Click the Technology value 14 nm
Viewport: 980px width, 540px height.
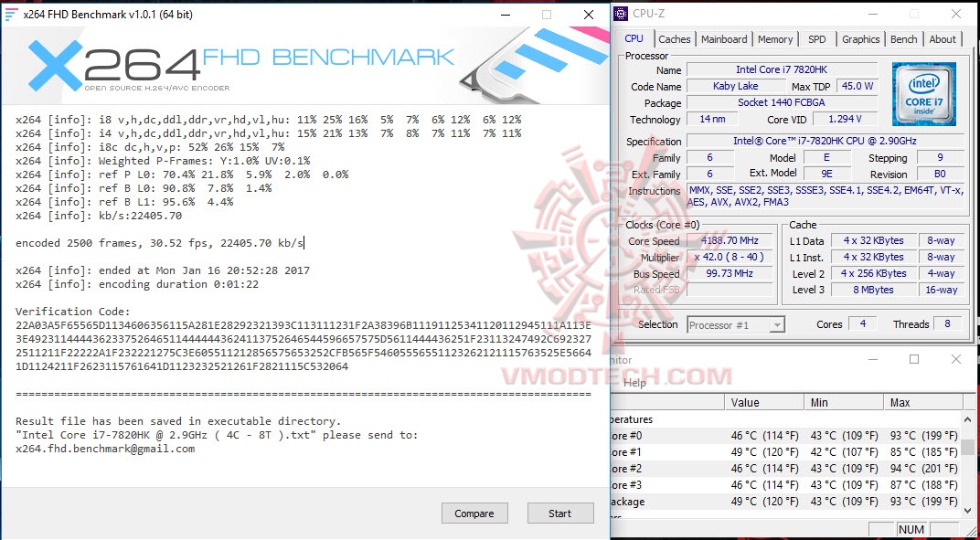(712, 119)
